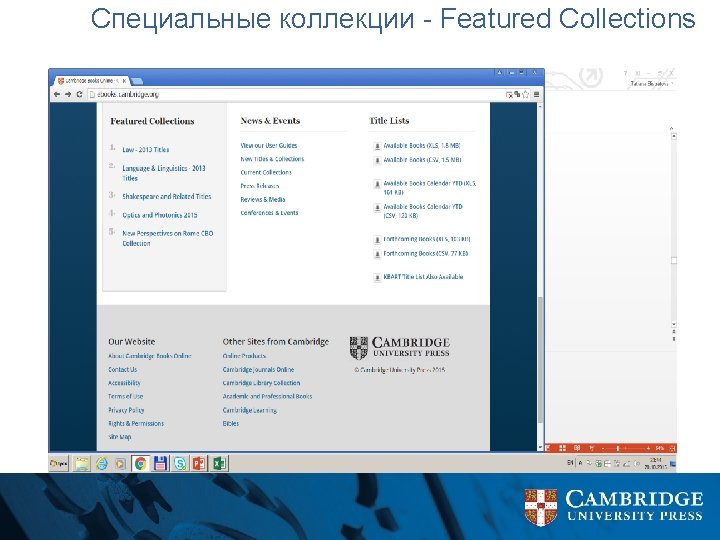The height and width of the screenshot is (540, 720).
Task: Open KBART Title List Also Available link
Action: click(x=423, y=277)
